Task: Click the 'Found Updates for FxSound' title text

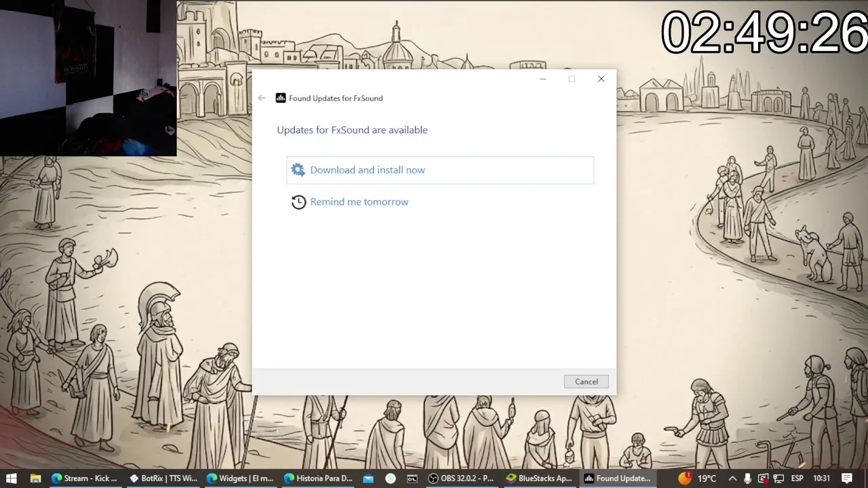Action: click(x=336, y=98)
